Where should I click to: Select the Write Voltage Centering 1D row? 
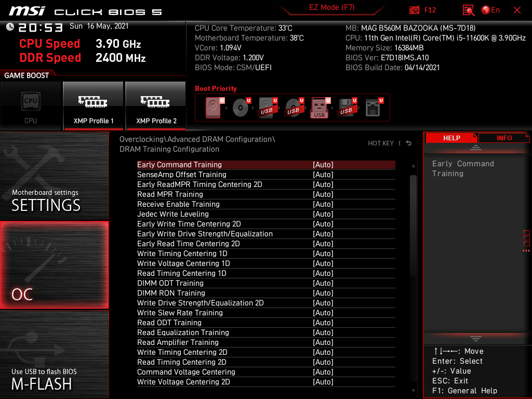click(x=266, y=263)
